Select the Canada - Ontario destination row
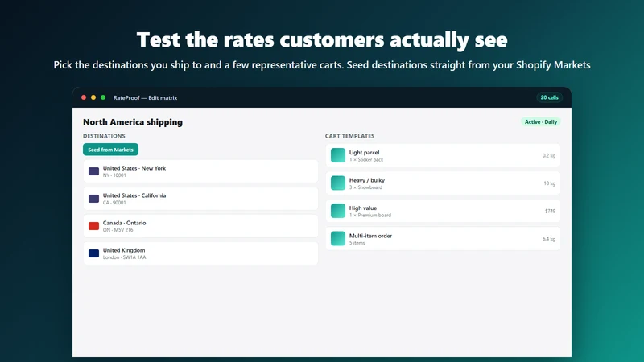 (x=200, y=226)
